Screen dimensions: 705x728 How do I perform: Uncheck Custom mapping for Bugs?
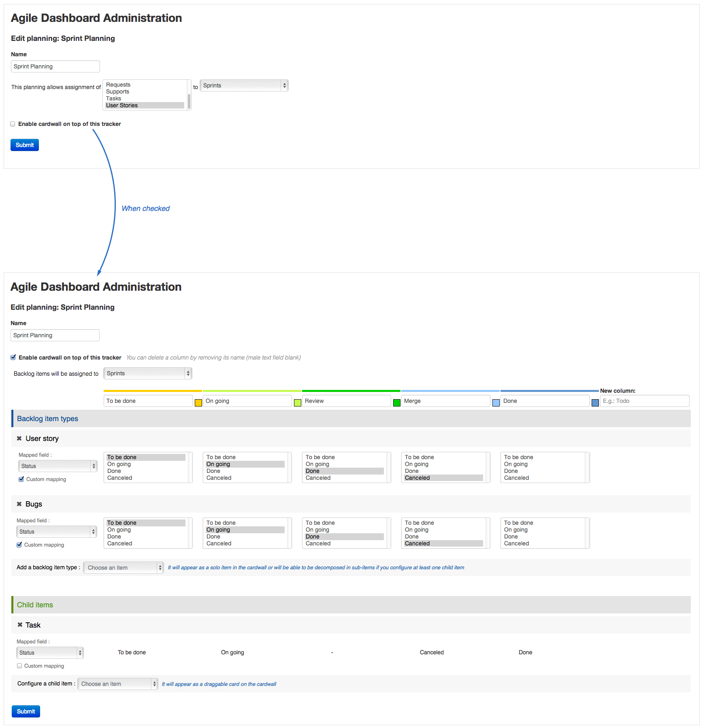19,545
